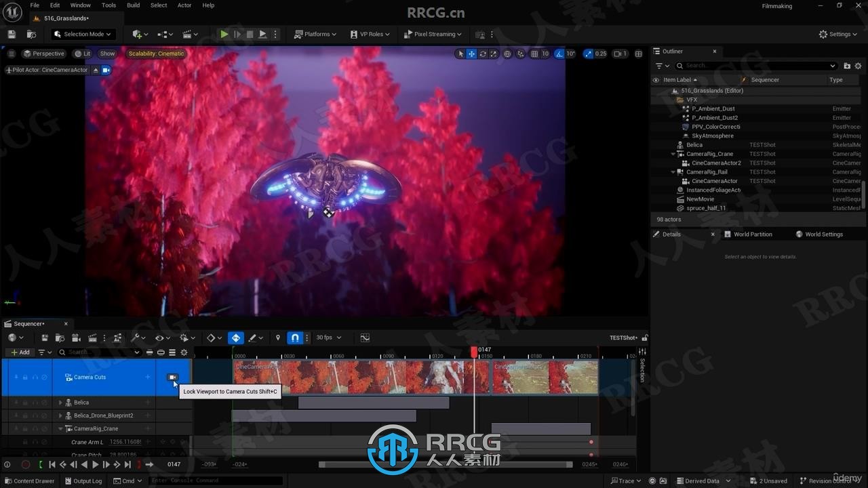Toggle Lock Viewport to Camera Cuts
The image size is (868, 488).
click(172, 378)
